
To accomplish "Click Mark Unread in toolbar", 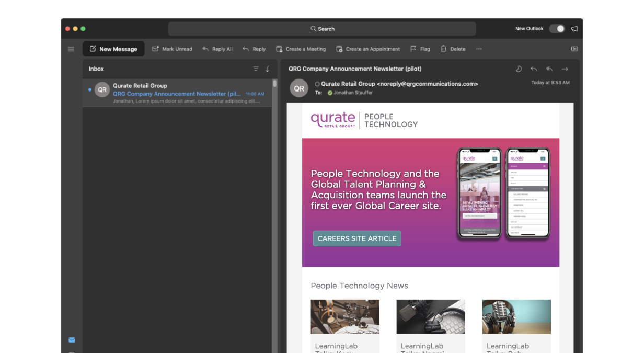I will 172,49.
